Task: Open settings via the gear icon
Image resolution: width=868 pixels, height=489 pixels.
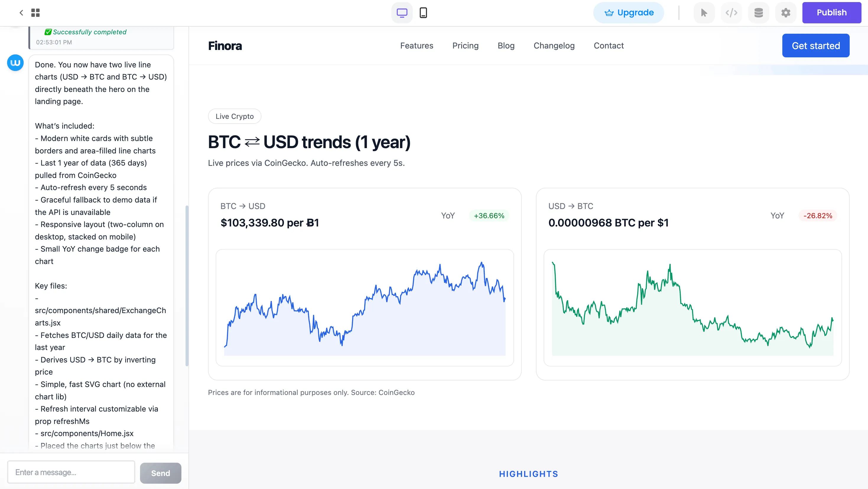Action: pos(786,12)
